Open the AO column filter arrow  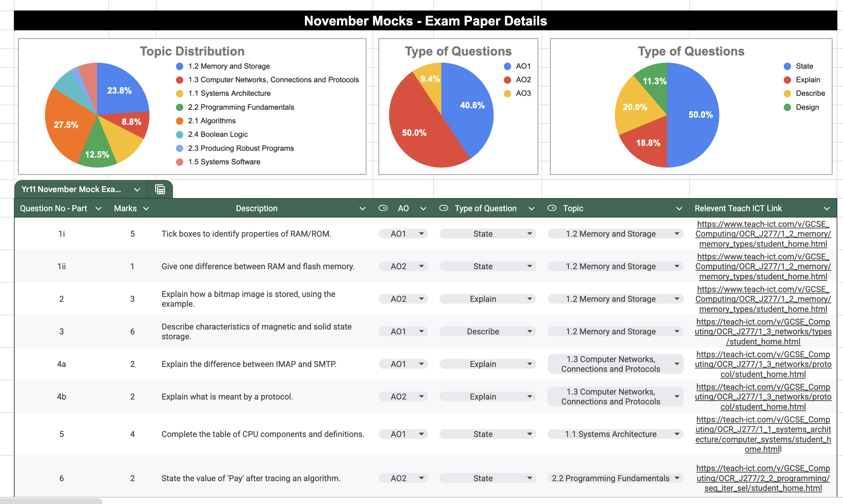coord(423,209)
